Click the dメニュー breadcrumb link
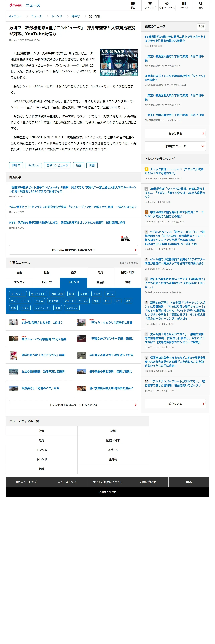215x644 pixels. [x=15, y=16]
